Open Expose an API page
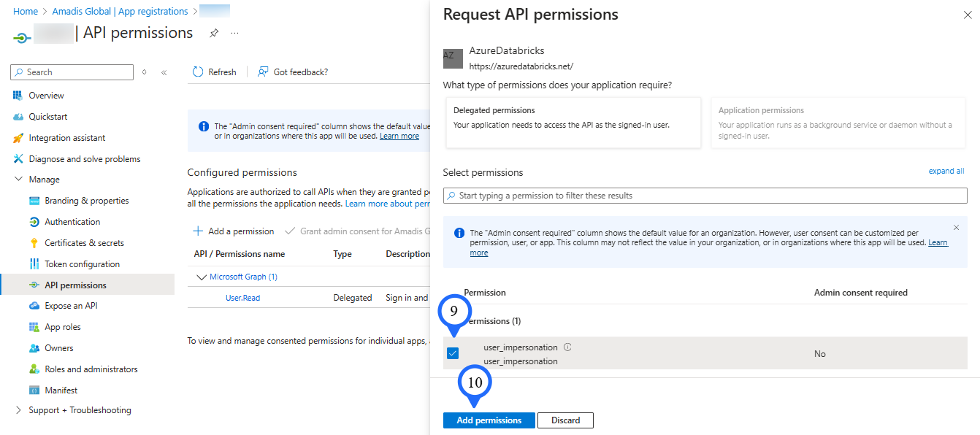The width and height of the screenshot is (980, 435). point(71,306)
